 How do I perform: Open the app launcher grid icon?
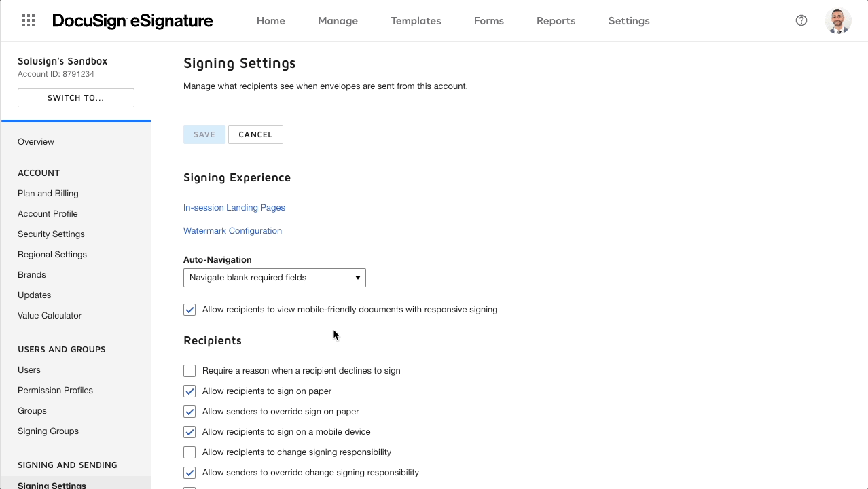(x=29, y=20)
